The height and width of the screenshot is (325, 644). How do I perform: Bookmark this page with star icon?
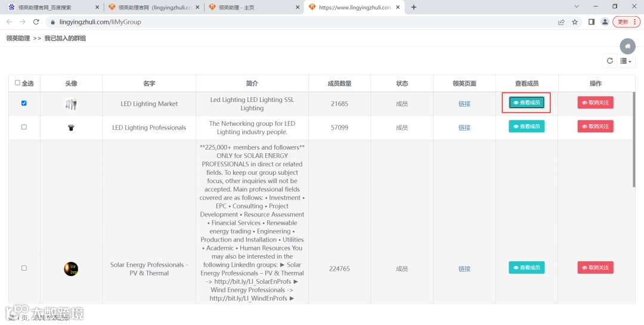tap(575, 22)
